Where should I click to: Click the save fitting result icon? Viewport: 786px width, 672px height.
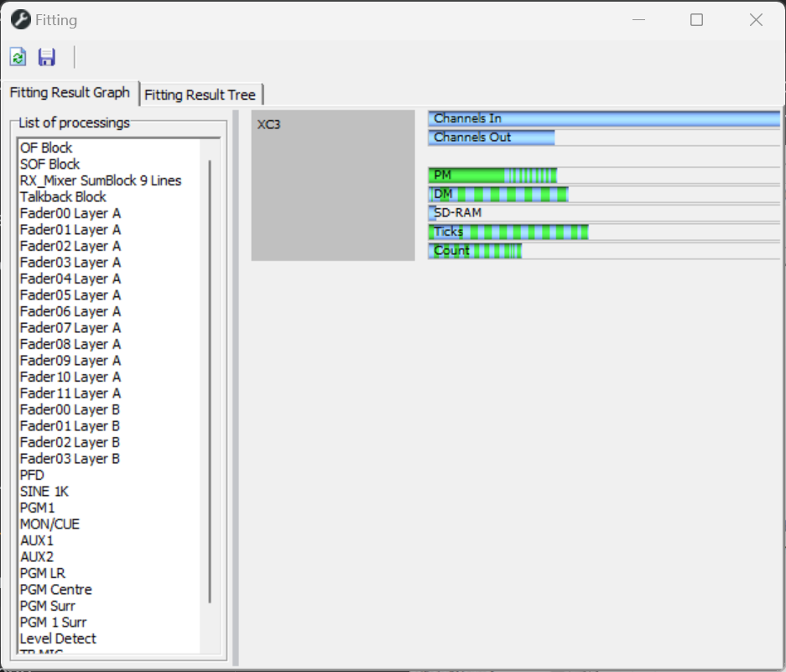(x=47, y=57)
